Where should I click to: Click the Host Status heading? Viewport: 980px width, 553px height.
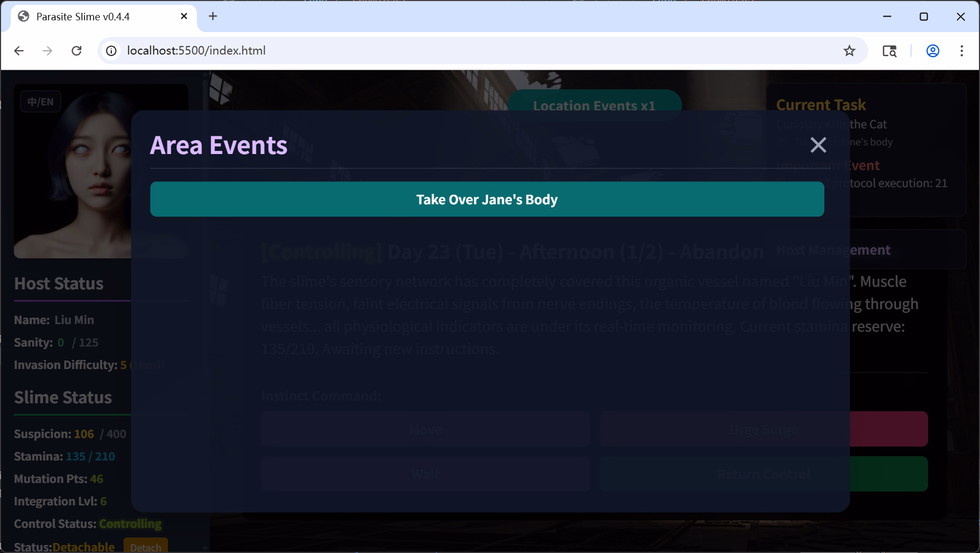59,283
